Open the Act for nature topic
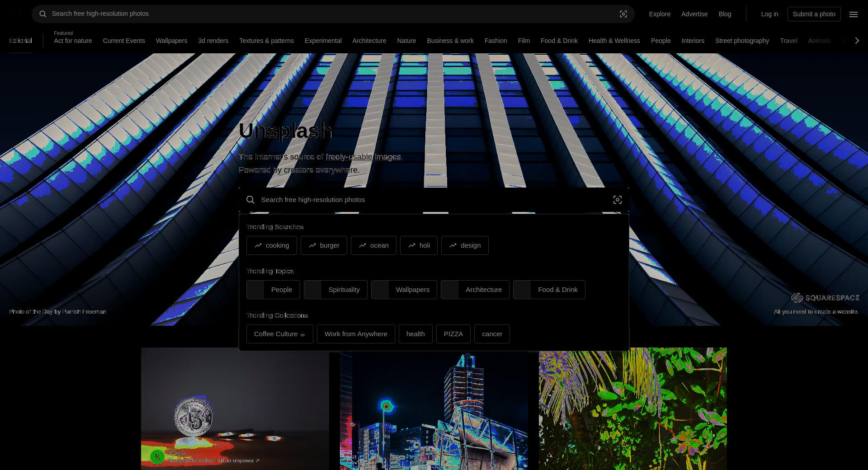This screenshot has width=868, height=470. 73,41
